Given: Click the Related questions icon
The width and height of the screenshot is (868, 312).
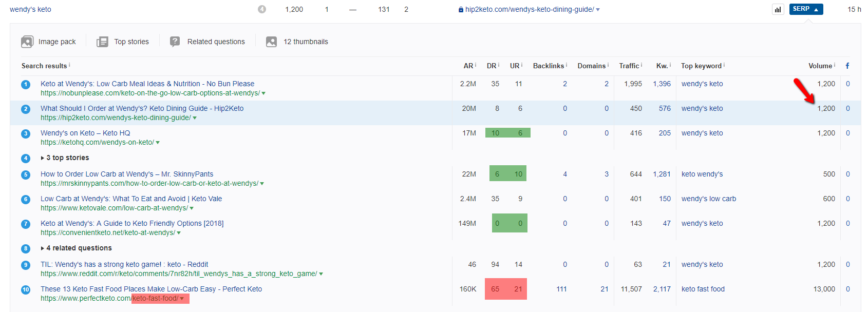Looking at the screenshot, I should pos(175,42).
